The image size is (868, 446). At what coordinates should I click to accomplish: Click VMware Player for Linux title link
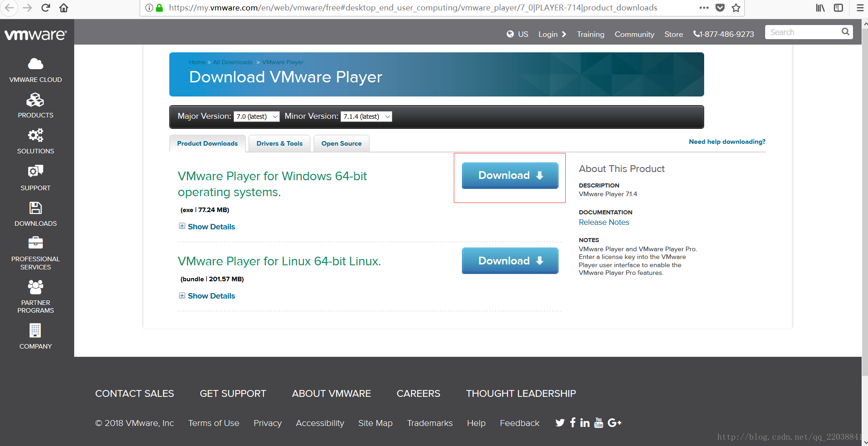coord(279,261)
